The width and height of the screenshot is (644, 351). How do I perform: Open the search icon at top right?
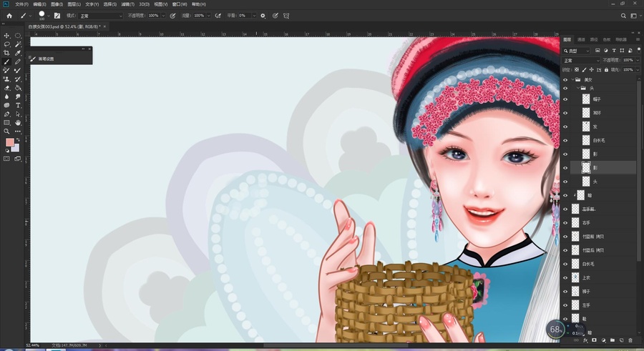click(x=623, y=16)
